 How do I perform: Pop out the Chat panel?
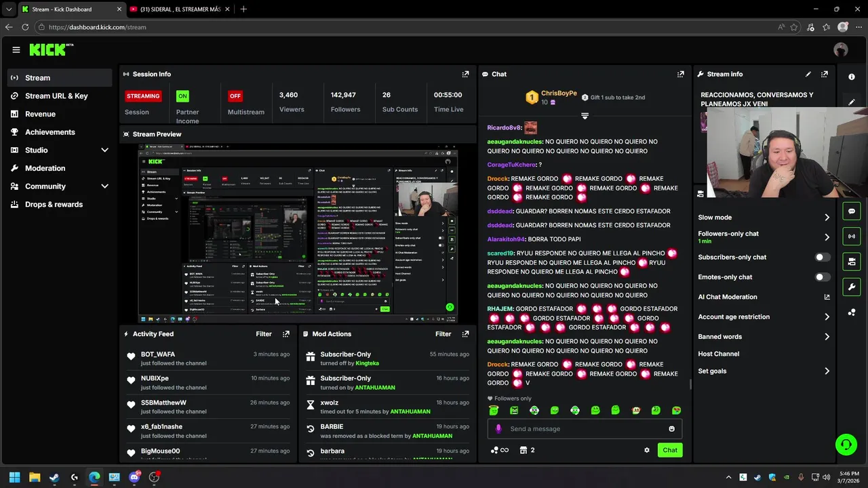(680, 74)
